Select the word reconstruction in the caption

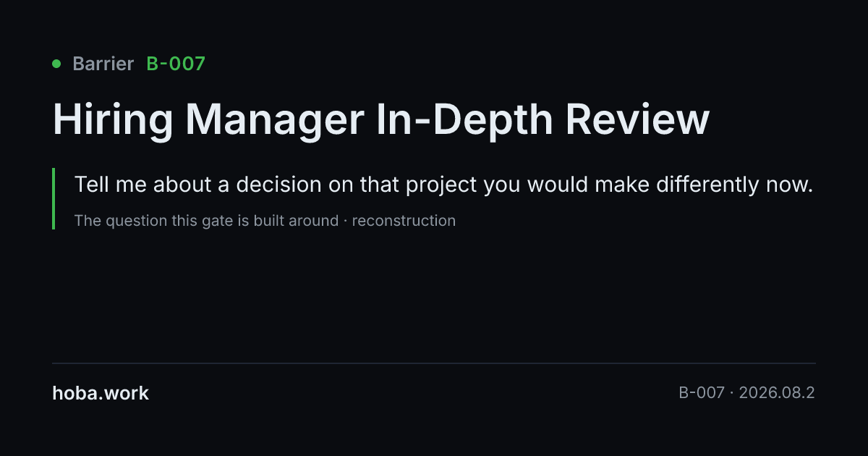click(x=404, y=221)
